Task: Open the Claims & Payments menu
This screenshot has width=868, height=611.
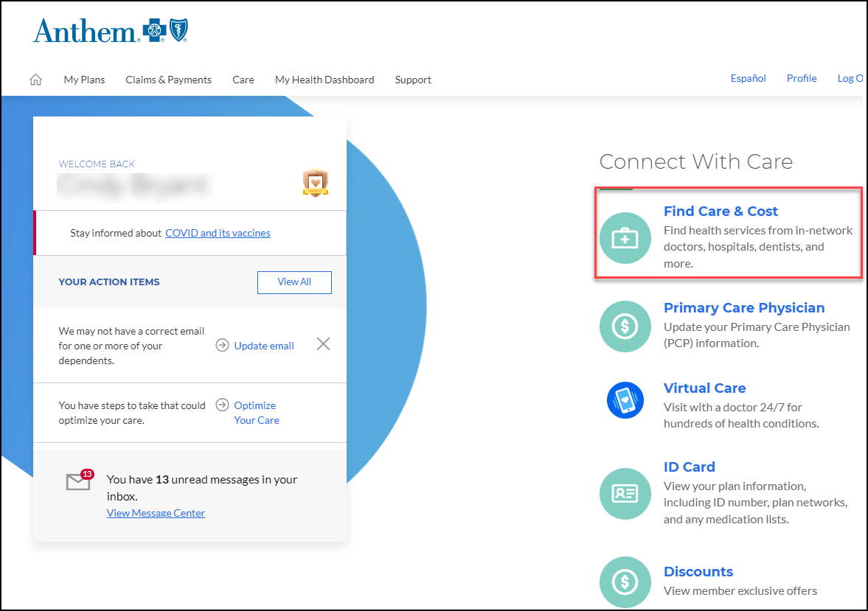Action: [x=168, y=80]
